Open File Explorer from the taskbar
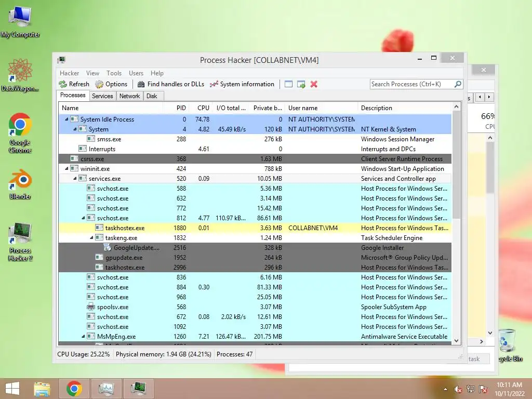 click(42, 389)
